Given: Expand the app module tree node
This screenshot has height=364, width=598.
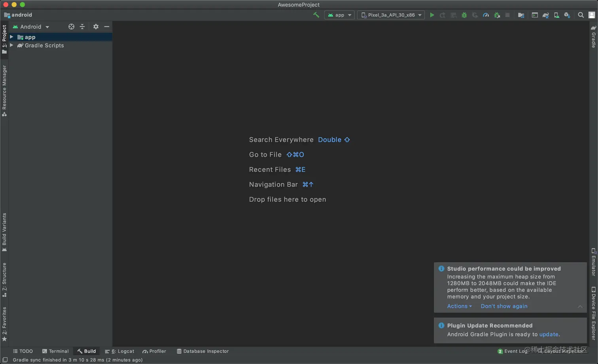Looking at the screenshot, I should (12, 37).
